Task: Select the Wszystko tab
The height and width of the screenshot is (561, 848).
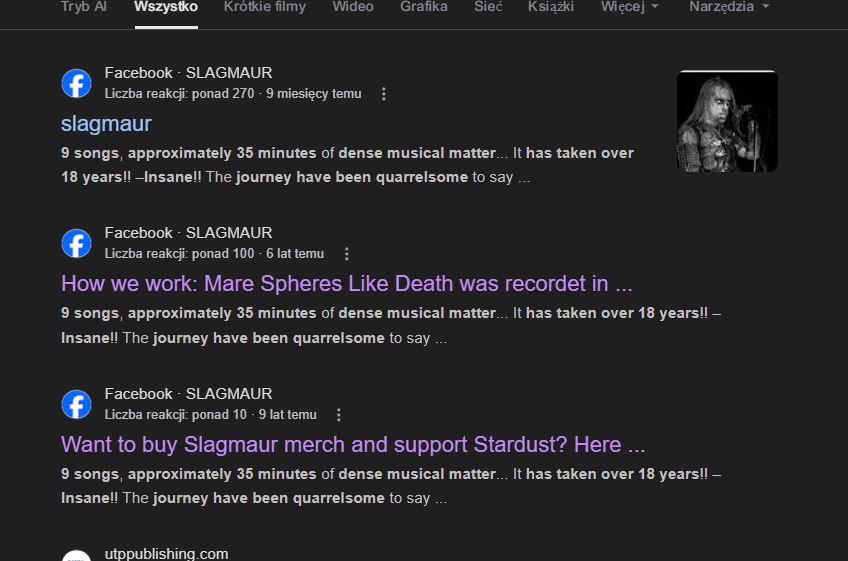Action: [x=166, y=7]
